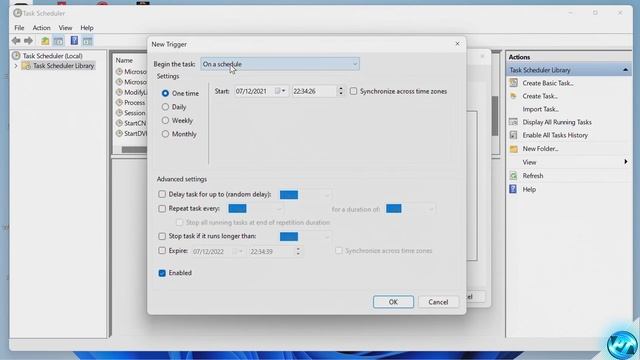Click the clock icon beside Process task

[119, 102]
